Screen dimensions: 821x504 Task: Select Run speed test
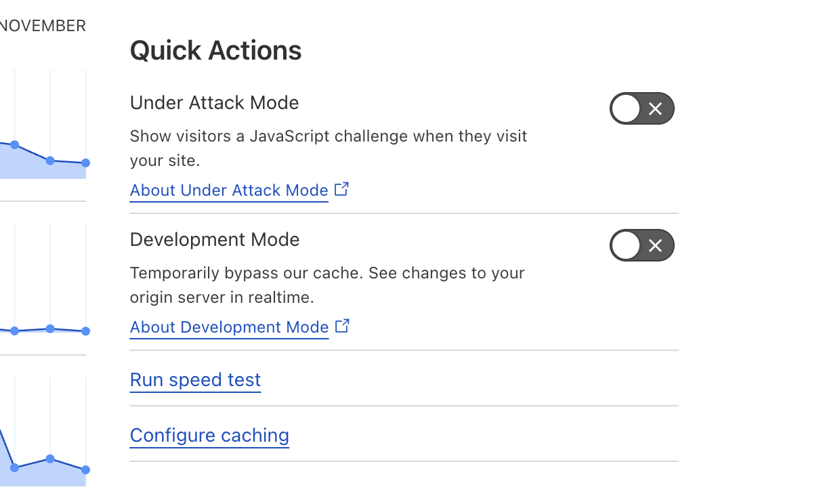coord(195,380)
